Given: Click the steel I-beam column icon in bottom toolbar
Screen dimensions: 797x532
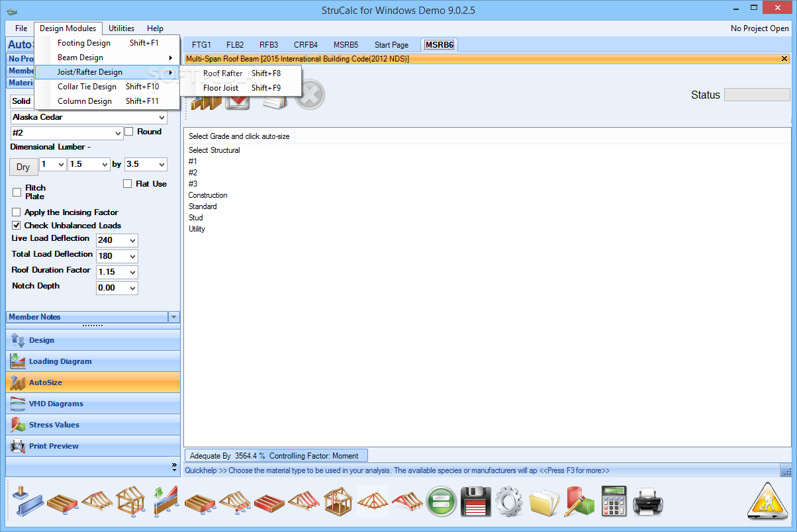Looking at the screenshot, I should (x=27, y=501).
